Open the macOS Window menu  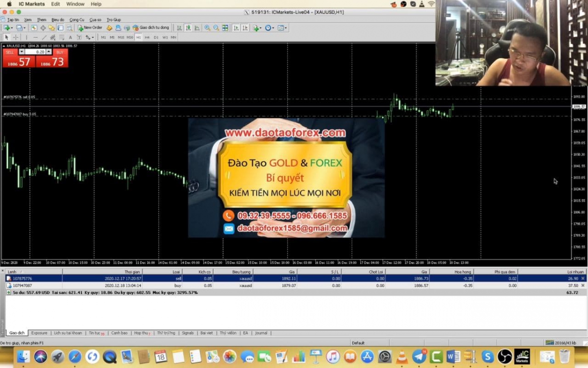tap(75, 4)
